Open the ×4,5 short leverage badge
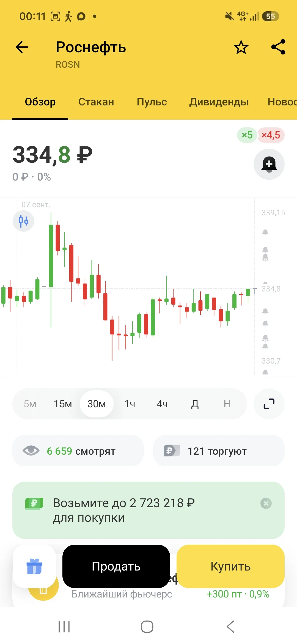The height and width of the screenshot is (644, 297). pyautogui.click(x=271, y=135)
